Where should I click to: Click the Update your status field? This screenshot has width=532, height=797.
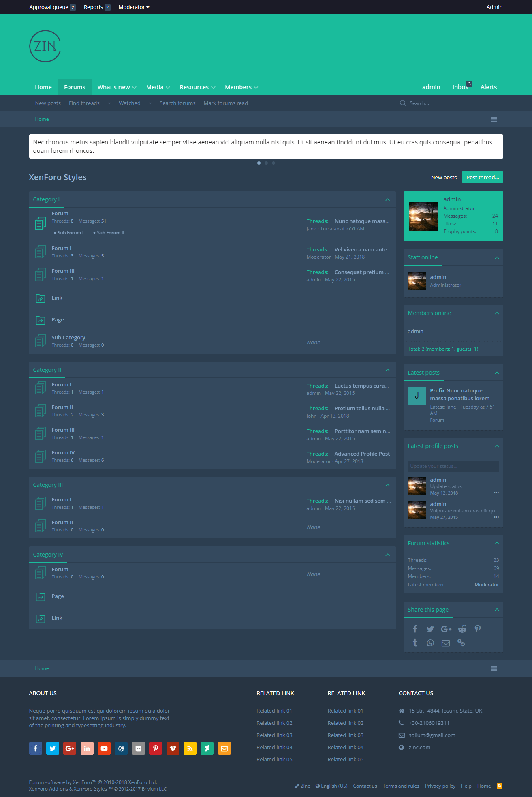(453, 466)
